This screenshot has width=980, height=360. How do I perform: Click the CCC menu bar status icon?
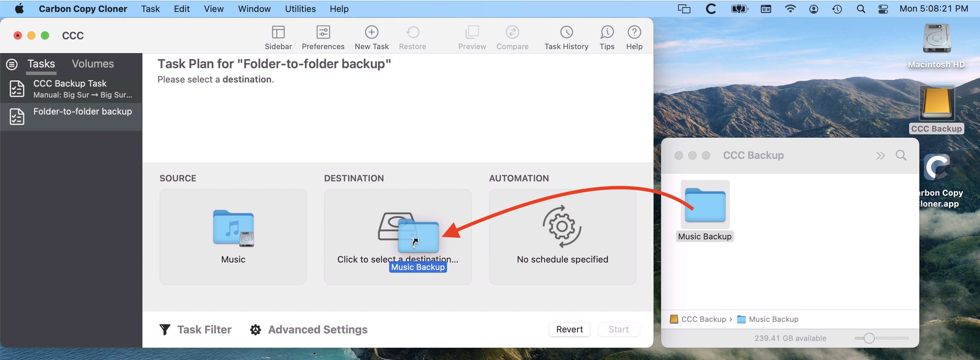pos(711,9)
